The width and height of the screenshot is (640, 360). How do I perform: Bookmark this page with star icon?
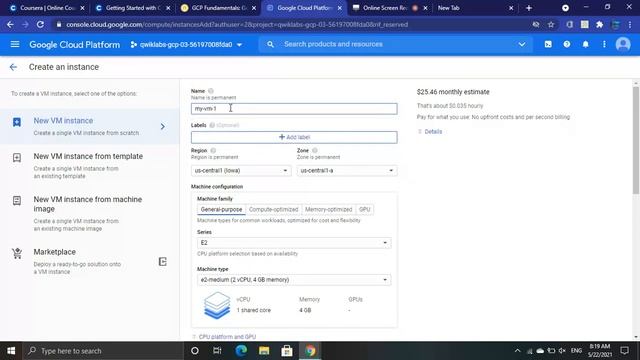pyautogui.click(x=551, y=24)
